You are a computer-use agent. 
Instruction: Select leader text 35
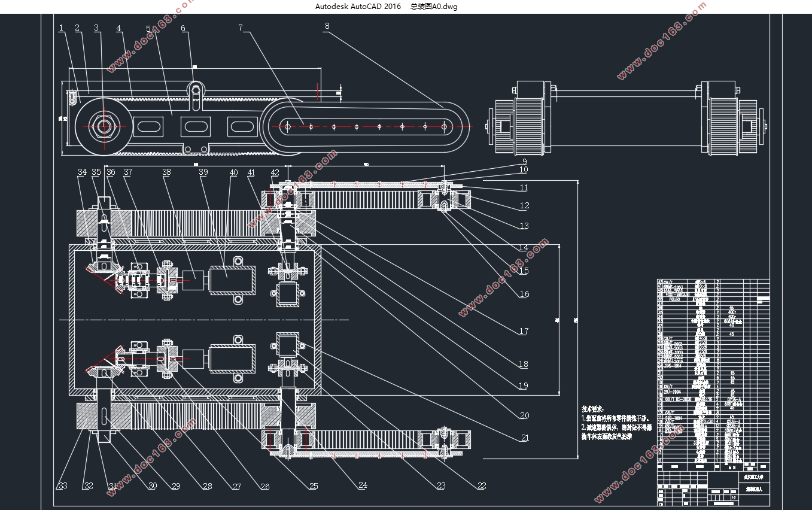click(96, 172)
